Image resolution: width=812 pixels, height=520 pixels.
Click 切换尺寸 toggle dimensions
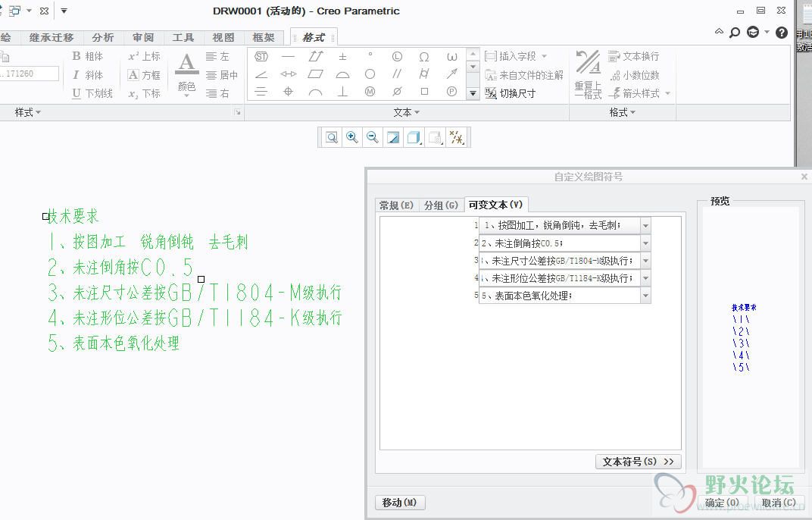click(x=510, y=93)
